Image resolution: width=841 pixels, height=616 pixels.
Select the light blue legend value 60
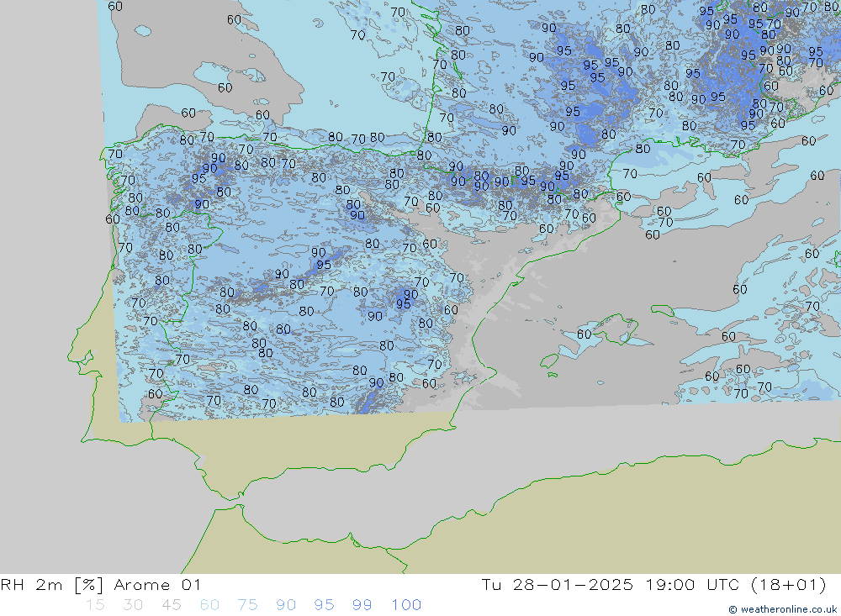click(x=209, y=605)
